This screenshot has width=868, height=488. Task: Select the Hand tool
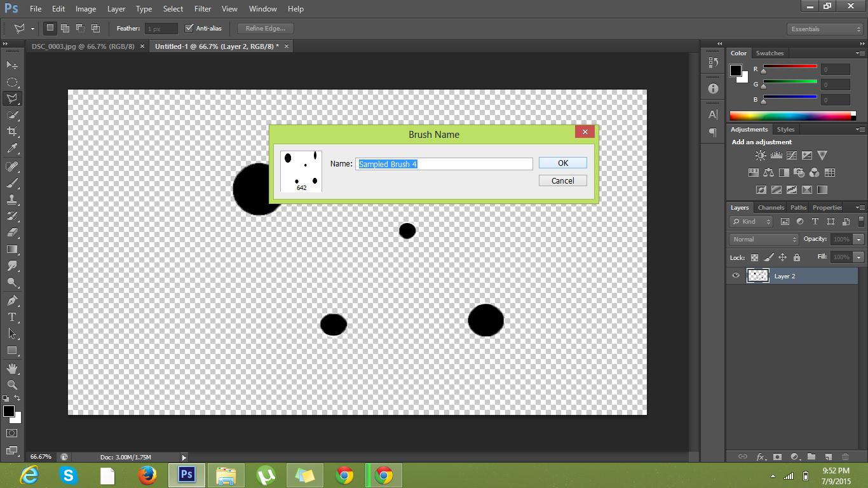[12, 369]
